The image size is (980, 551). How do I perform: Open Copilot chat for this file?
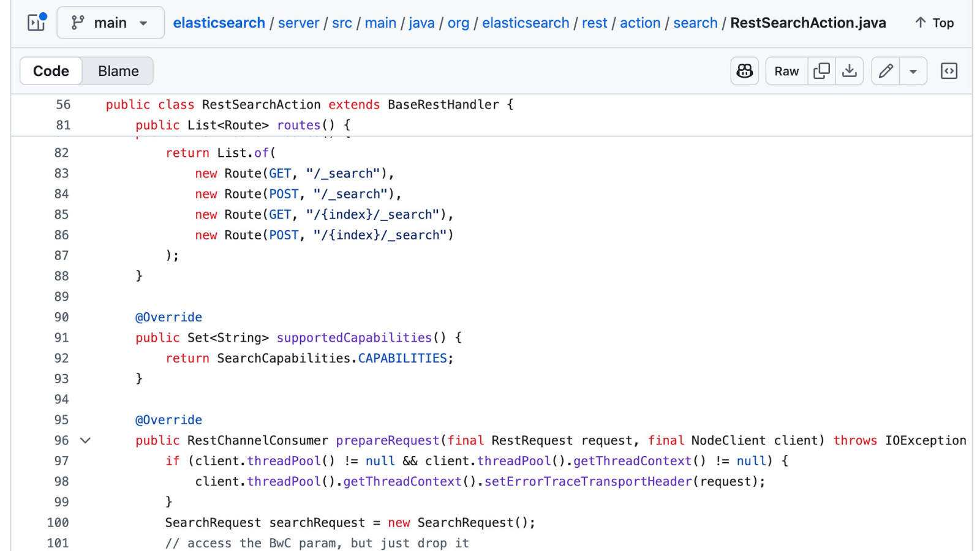[744, 71]
